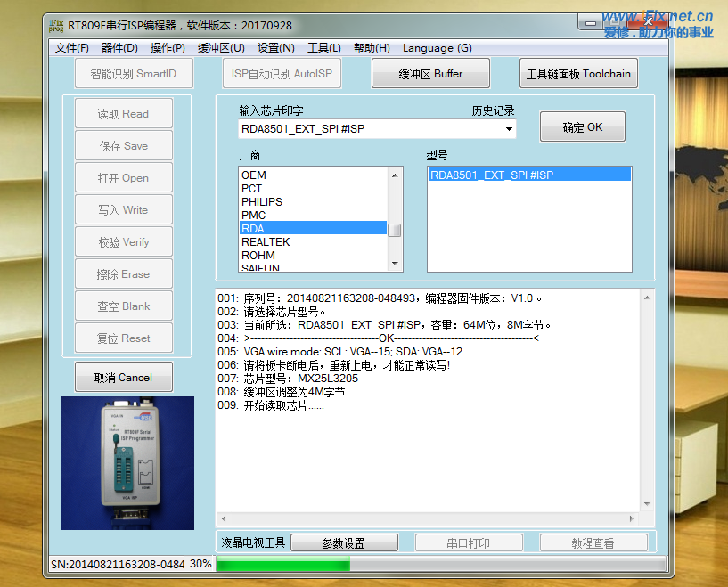Open the 文件(F) menu

[x=71, y=48]
